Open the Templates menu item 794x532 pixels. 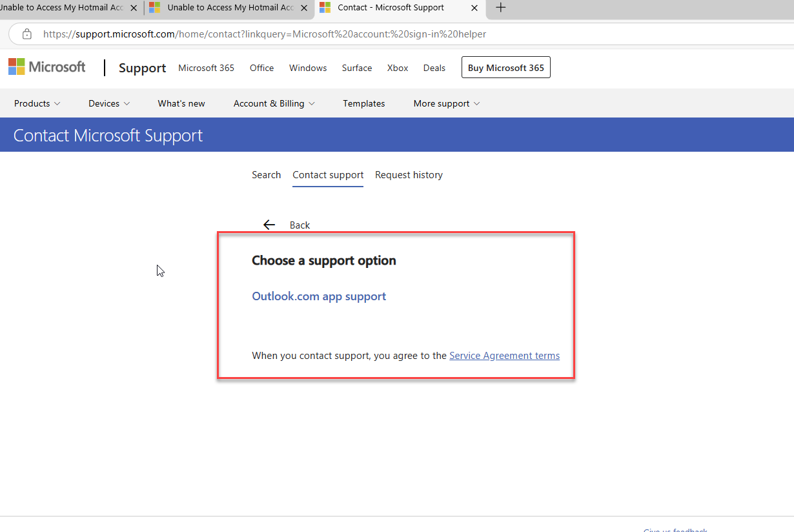point(364,103)
